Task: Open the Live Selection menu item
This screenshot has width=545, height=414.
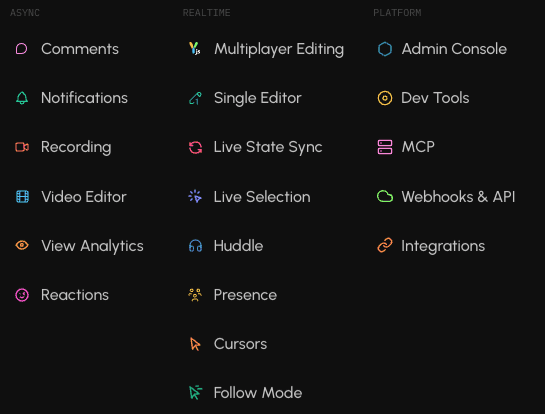Action: click(262, 197)
